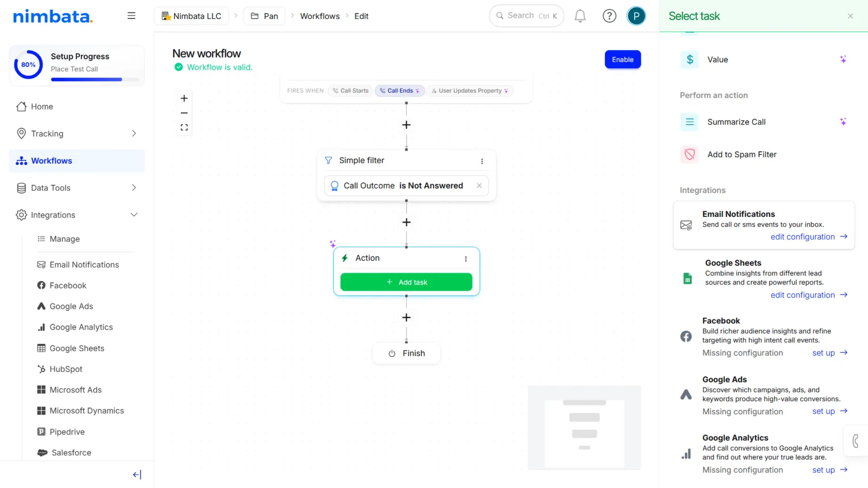Go to Home in sidebar

point(77,106)
